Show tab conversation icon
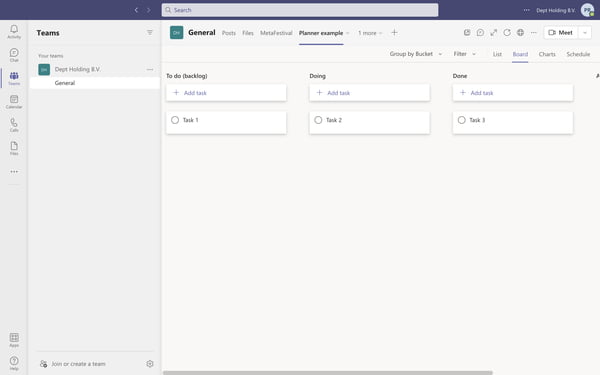 point(480,33)
